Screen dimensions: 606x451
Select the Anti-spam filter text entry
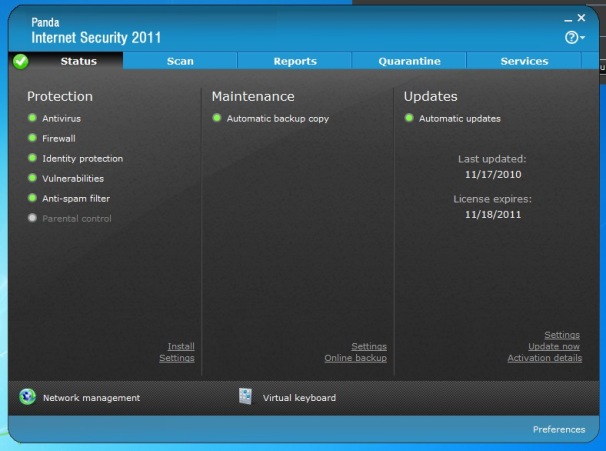76,199
